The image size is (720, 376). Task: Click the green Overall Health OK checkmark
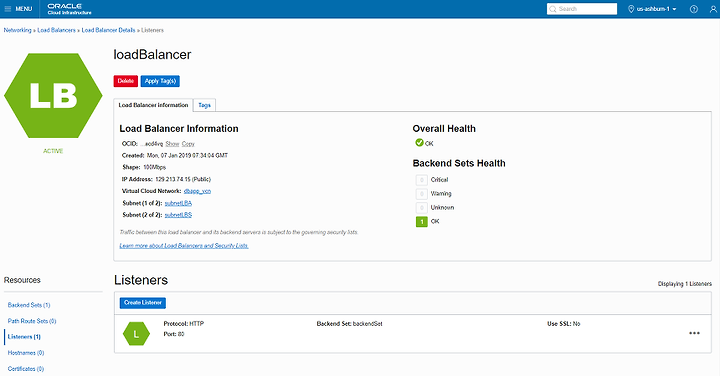pyautogui.click(x=419, y=143)
